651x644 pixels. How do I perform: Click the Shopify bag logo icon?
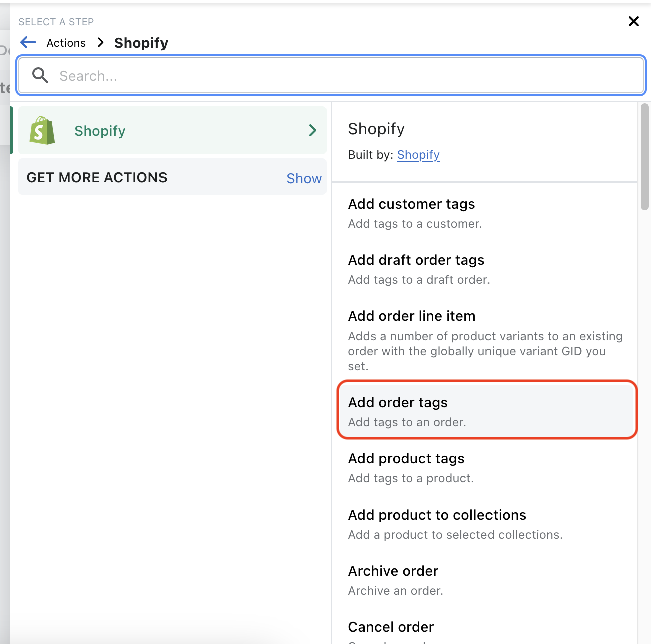(42, 131)
